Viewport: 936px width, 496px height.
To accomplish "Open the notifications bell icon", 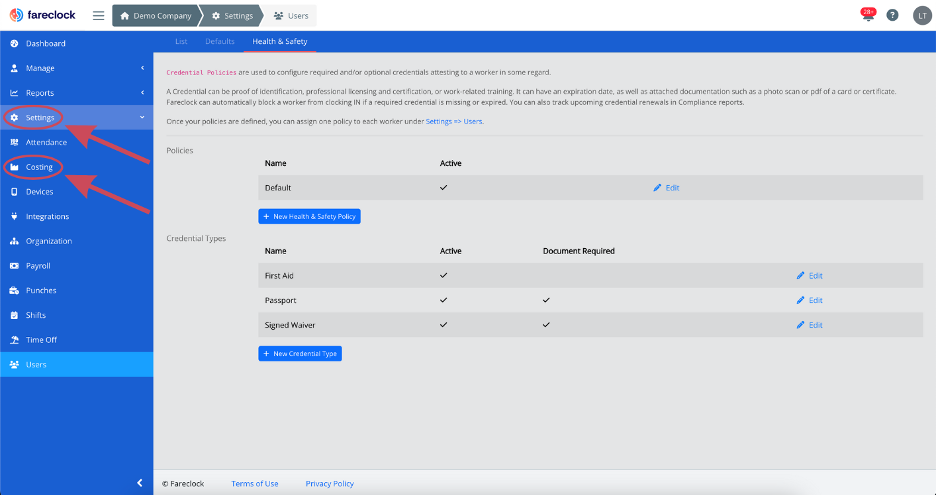I will (x=866, y=16).
